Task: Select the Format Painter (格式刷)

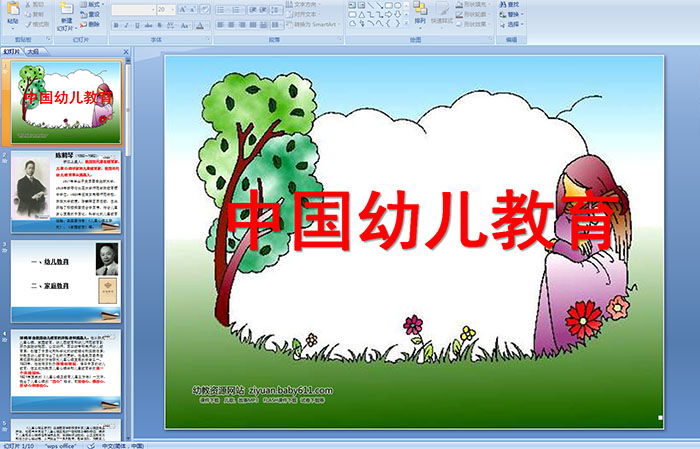Action: [37, 24]
